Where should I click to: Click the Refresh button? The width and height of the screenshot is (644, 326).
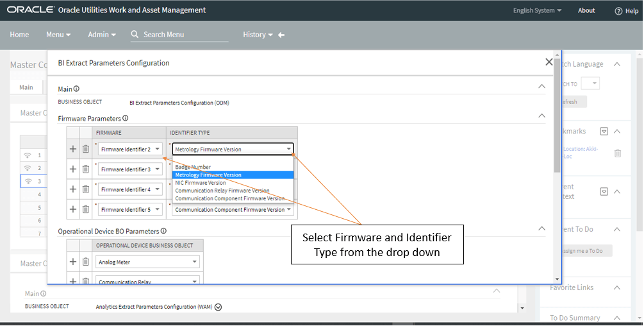[x=573, y=101]
